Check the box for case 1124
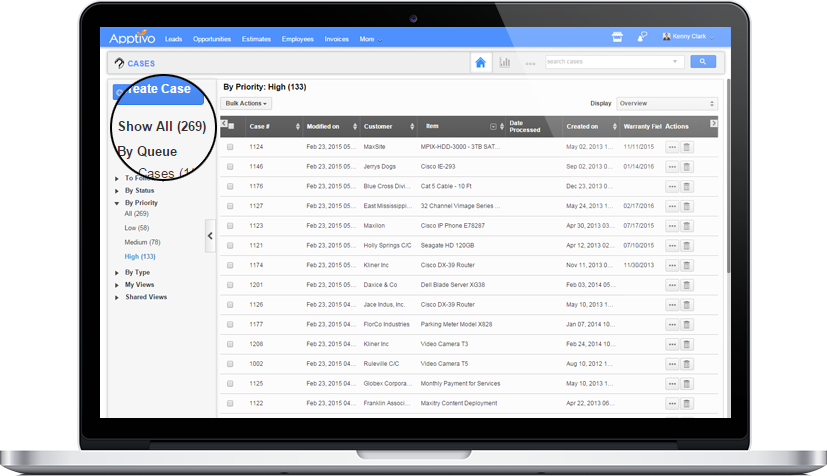This screenshot has height=476, width=827. (230, 147)
